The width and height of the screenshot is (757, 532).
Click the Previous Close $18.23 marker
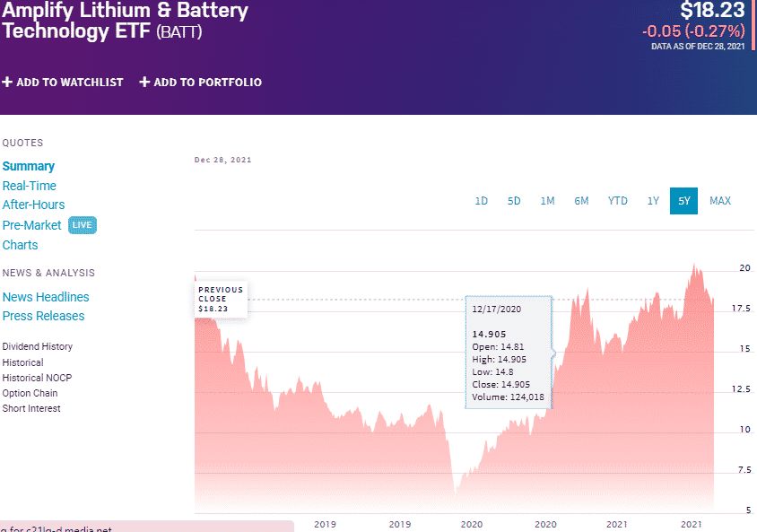pyautogui.click(x=221, y=296)
